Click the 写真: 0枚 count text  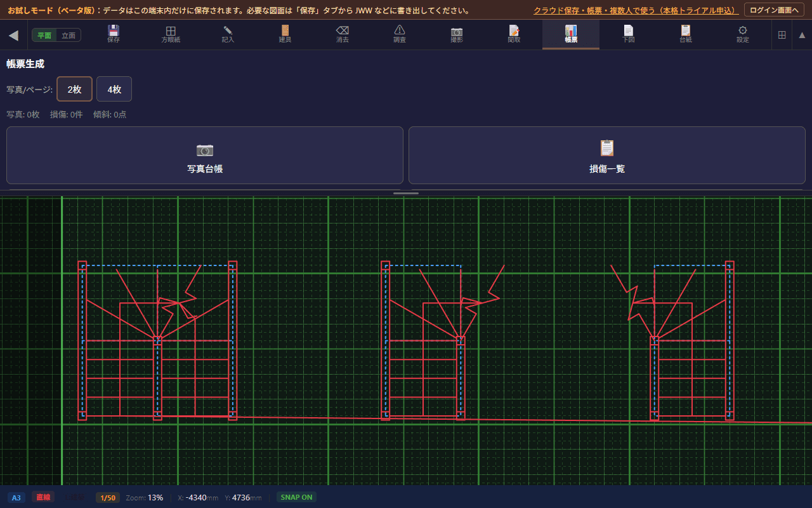[23, 114]
